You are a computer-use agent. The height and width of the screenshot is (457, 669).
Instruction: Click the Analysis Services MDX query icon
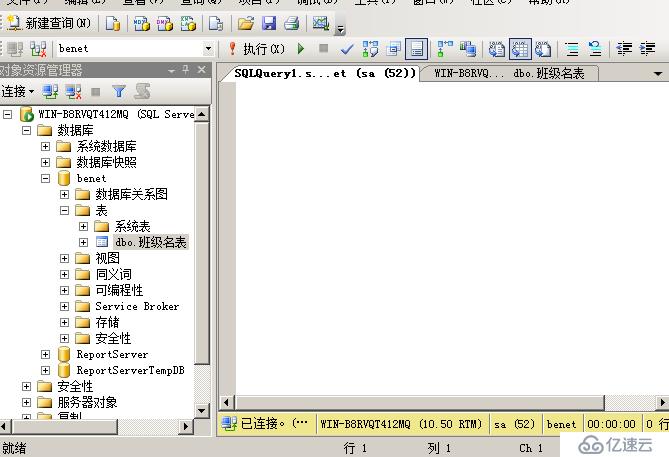pyautogui.click(x=141, y=23)
